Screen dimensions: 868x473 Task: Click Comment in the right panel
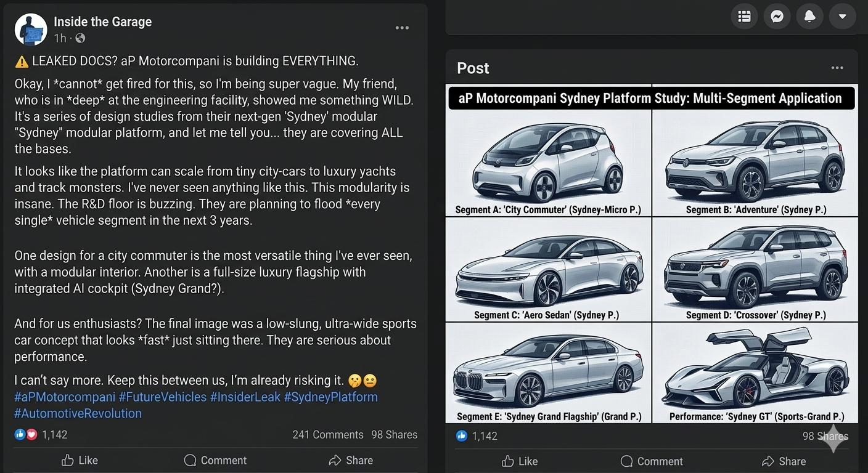click(652, 461)
